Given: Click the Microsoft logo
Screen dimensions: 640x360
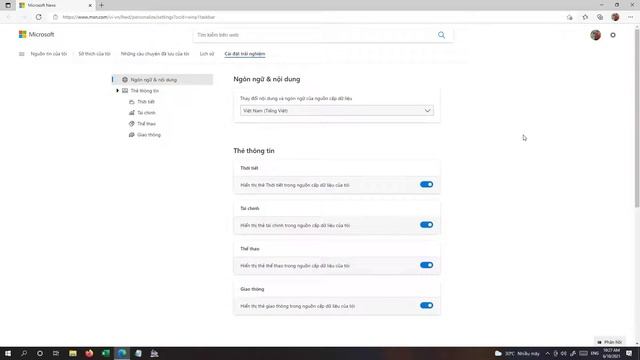Looking at the screenshot, I should [36, 35].
